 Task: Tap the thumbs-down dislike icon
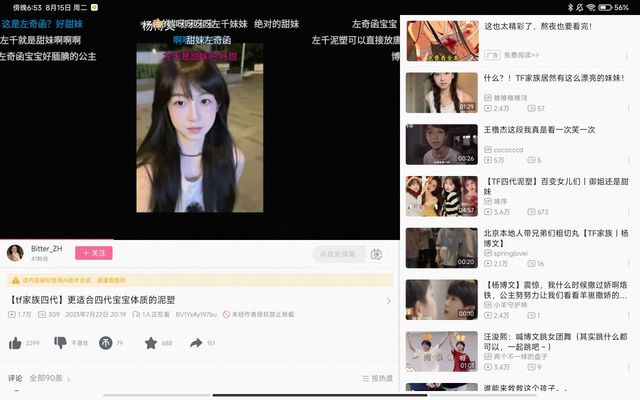click(60, 343)
